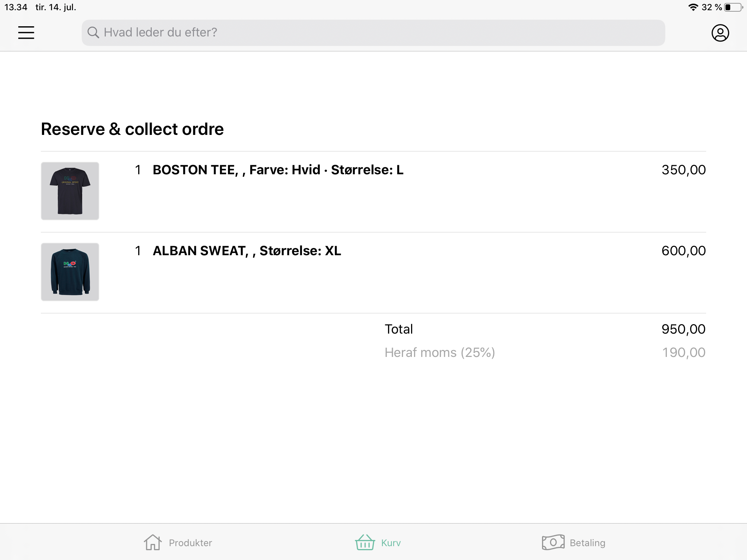Switch to the Produkter tab
The height and width of the screenshot is (560, 747).
(190, 543)
